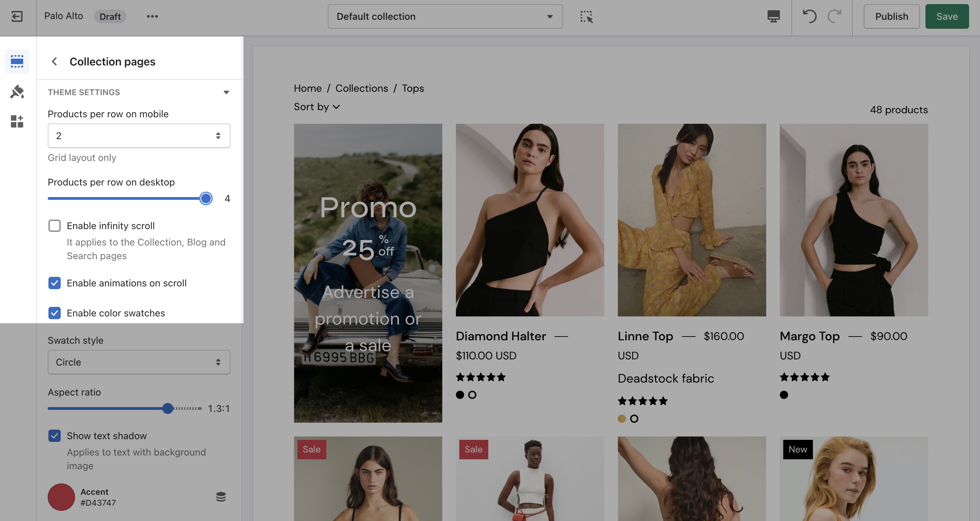Switch to desktop preview icon
The width and height of the screenshot is (980, 521).
773,16
